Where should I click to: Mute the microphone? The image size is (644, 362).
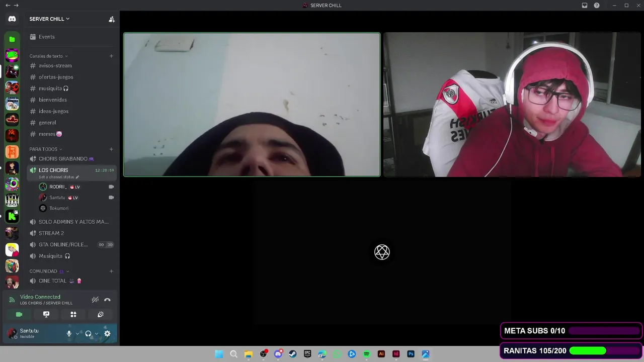[69, 333]
